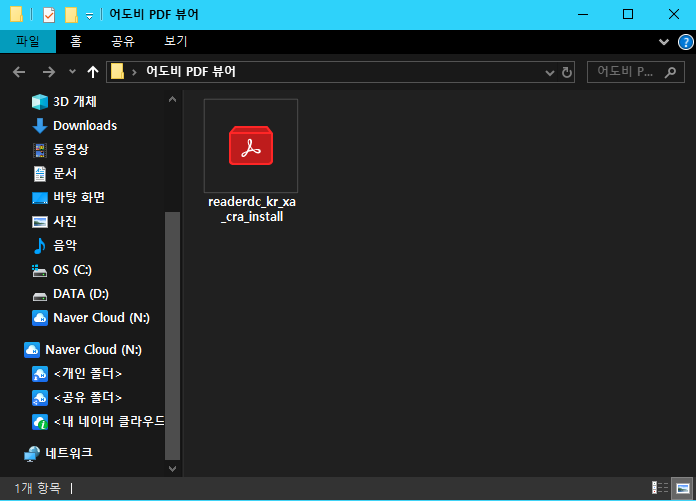
Task: Click the search magnifier icon
Action: [x=670, y=71]
